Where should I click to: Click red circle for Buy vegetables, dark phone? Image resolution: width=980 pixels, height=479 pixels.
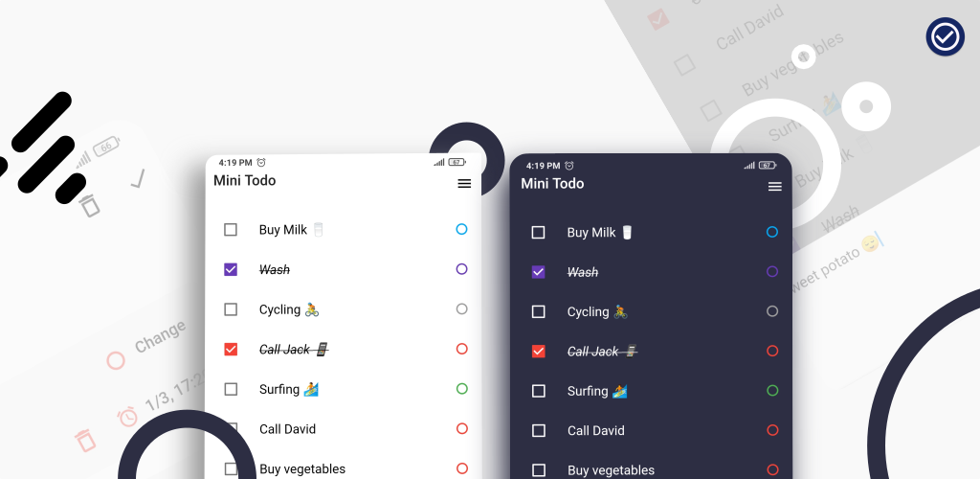click(772, 469)
